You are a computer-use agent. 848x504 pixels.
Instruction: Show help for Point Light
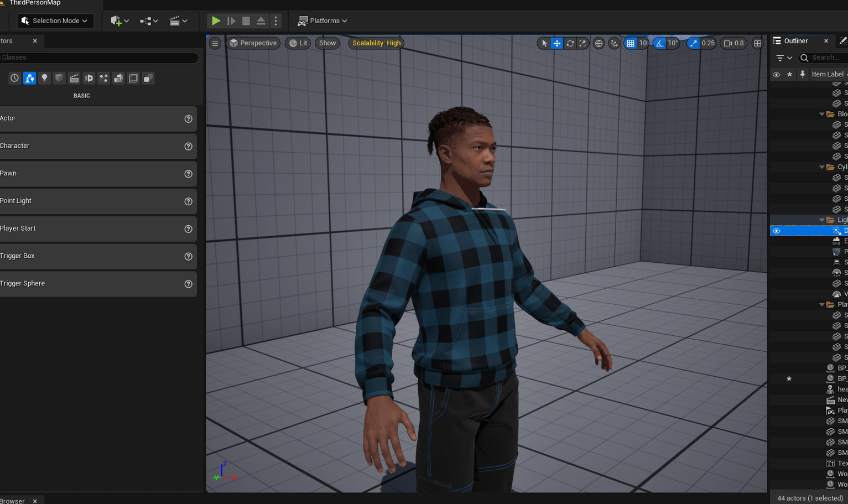pyautogui.click(x=188, y=201)
